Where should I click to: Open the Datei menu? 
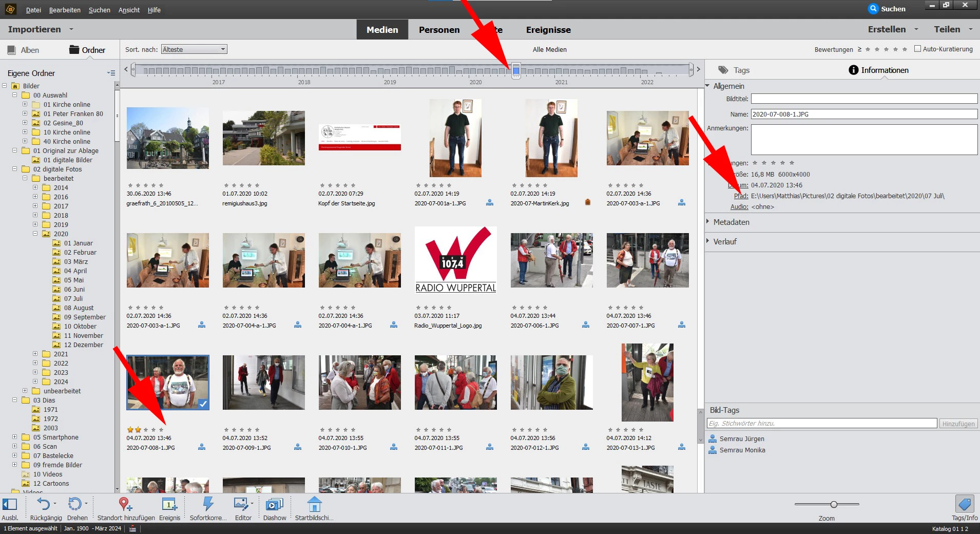click(x=33, y=10)
